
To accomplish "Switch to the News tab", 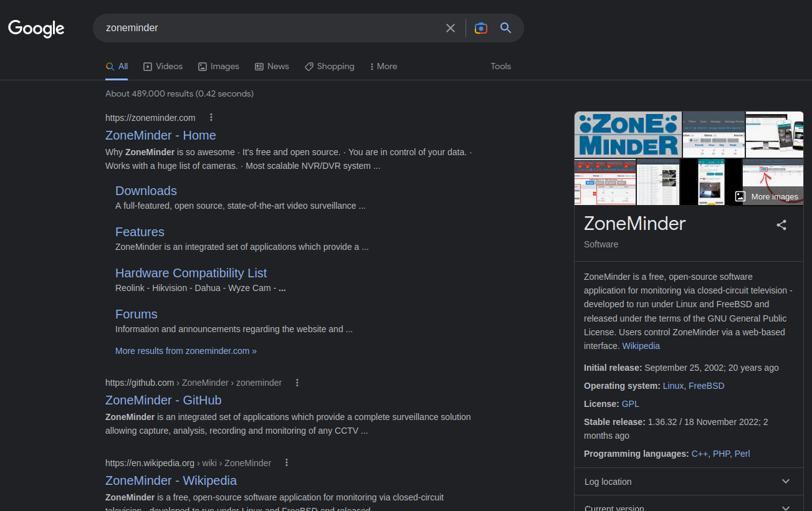I will click(272, 66).
